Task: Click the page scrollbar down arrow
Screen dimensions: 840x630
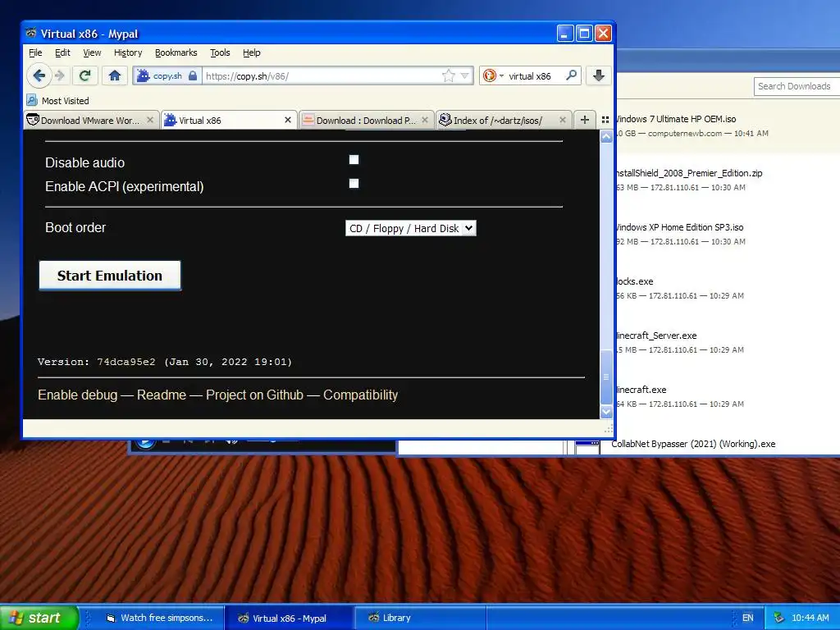Action: click(606, 412)
